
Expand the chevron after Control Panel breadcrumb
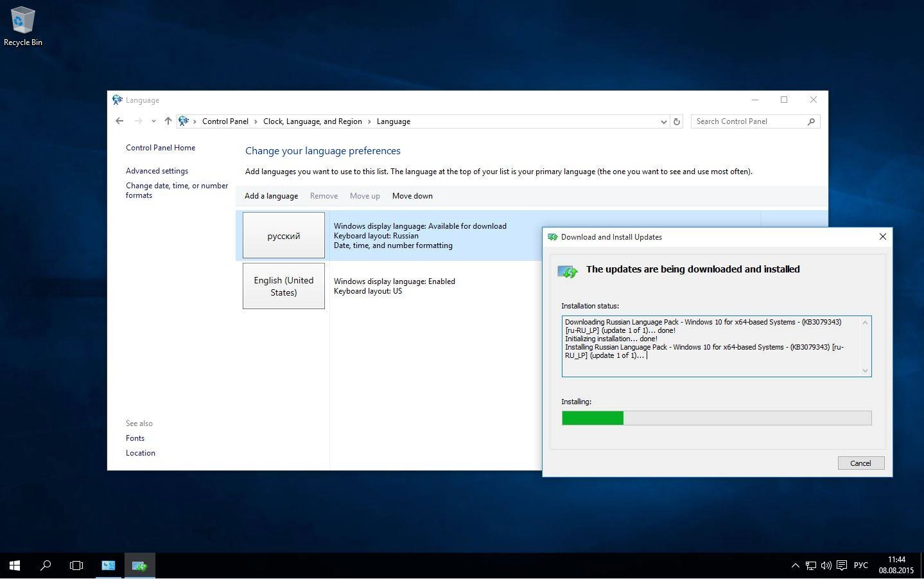pyautogui.click(x=256, y=121)
